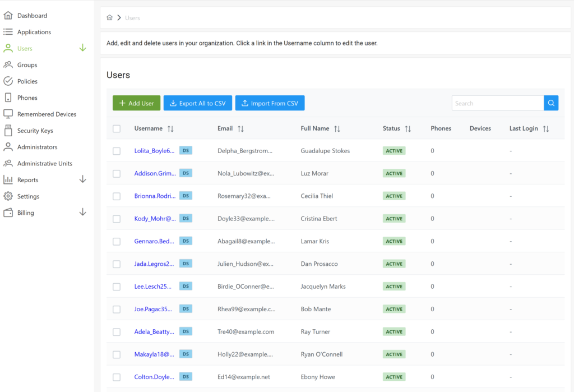The height and width of the screenshot is (392, 574).
Task: Click inside the Search input field
Action: pos(496,103)
